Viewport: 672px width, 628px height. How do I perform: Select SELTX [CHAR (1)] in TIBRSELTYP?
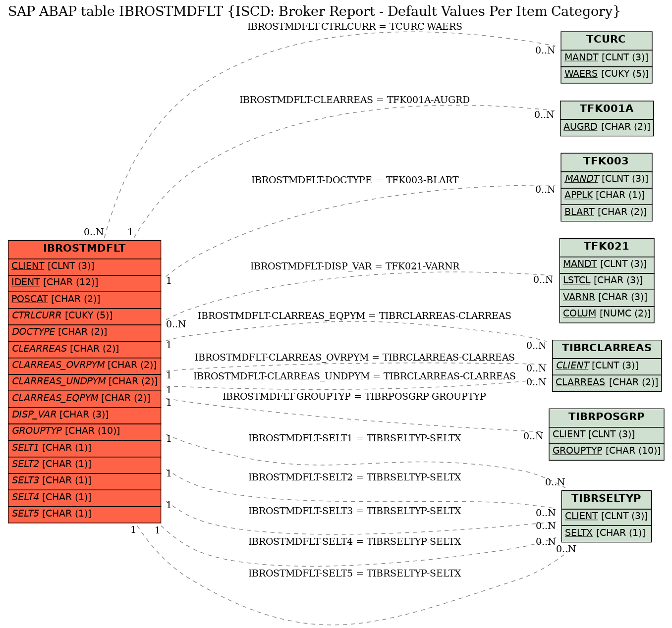coord(606,533)
